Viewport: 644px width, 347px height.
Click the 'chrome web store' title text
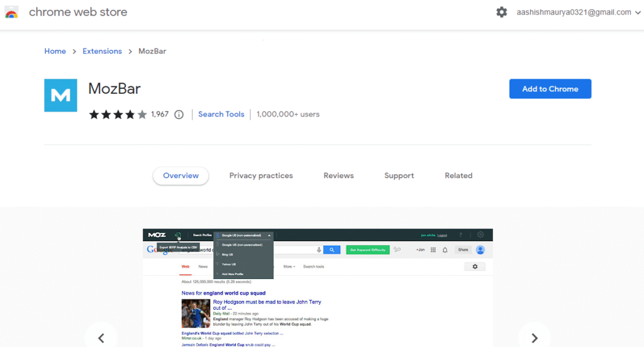(78, 12)
